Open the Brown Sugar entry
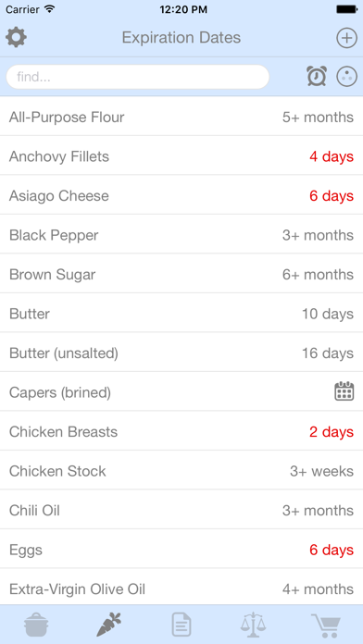Viewport: 363px width, 644px height. point(181,275)
